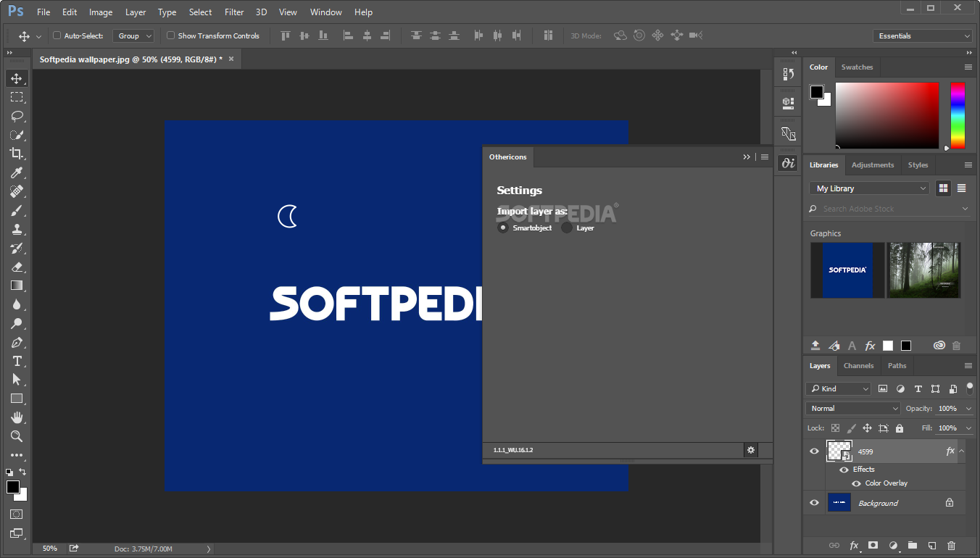Expand the Othericons panel double arrows
This screenshot has height=558, width=980.
[x=747, y=157]
